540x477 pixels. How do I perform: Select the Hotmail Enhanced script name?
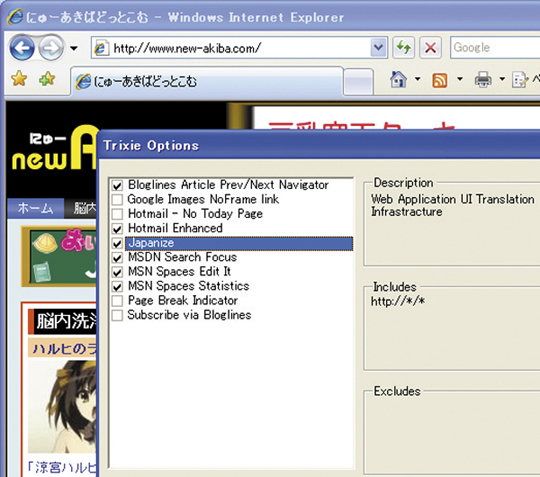click(x=175, y=228)
